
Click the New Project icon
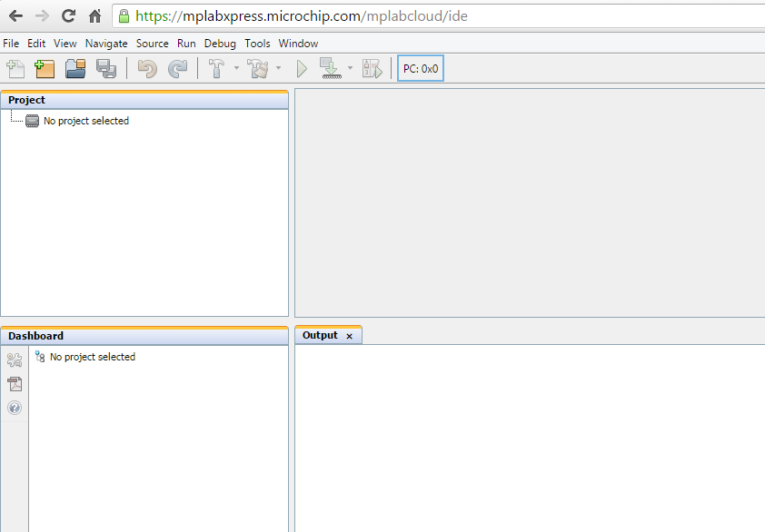45,69
